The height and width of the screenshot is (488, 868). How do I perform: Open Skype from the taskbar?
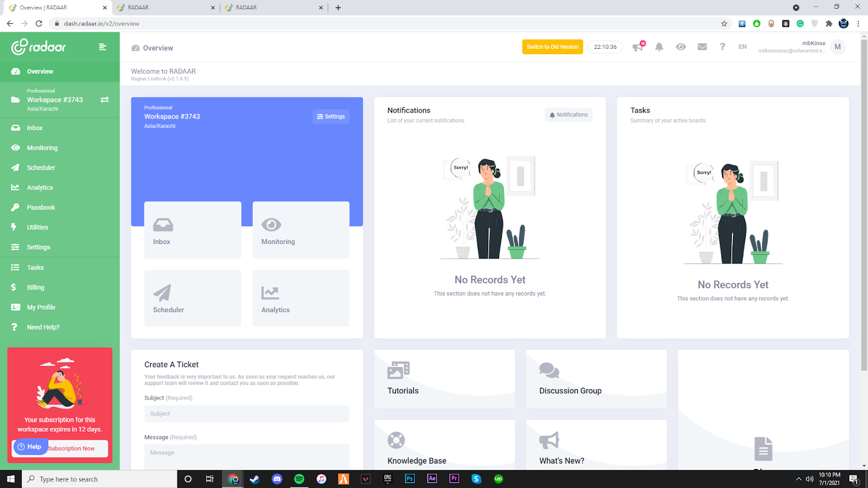tap(476, 479)
